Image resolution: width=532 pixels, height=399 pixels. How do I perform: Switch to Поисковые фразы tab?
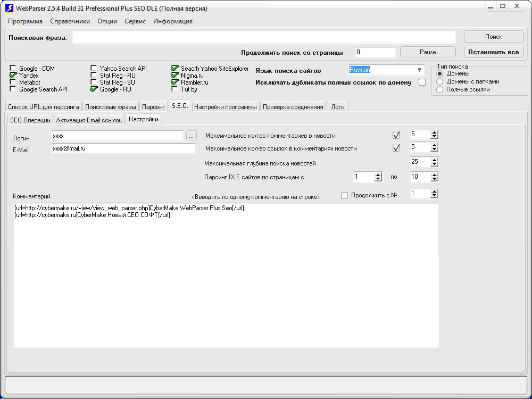point(110,106)
